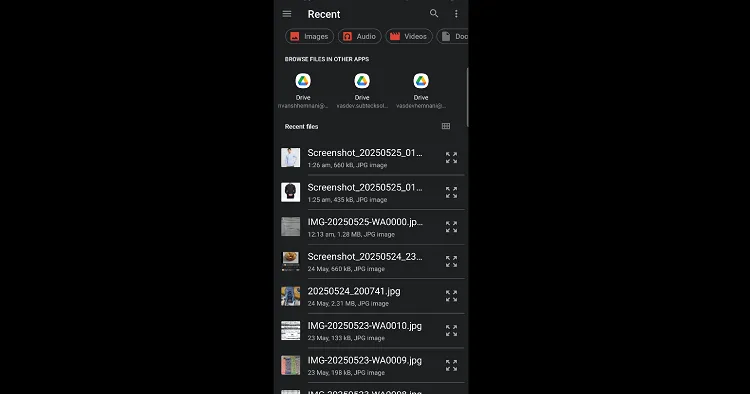This screenshot has height=394, width=750.
Task: Open the hamburger navigation menu
Action: click(287, 14)
